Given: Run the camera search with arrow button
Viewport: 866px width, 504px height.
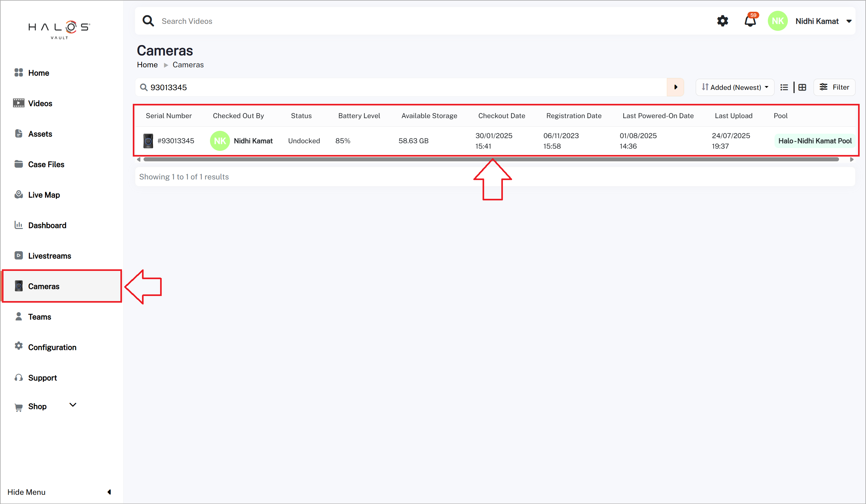Looking at the screenshot, I should pos(675,87).
